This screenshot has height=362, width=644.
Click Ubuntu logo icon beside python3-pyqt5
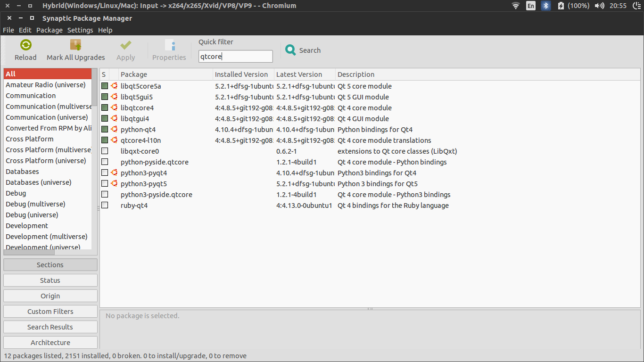click(114, 184)
